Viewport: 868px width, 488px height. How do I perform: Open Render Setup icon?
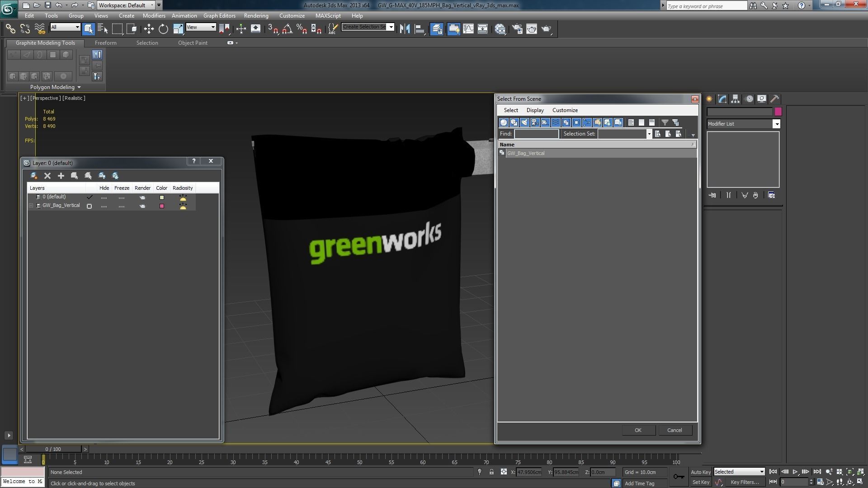pyautogui.click(x=517, y=29)
